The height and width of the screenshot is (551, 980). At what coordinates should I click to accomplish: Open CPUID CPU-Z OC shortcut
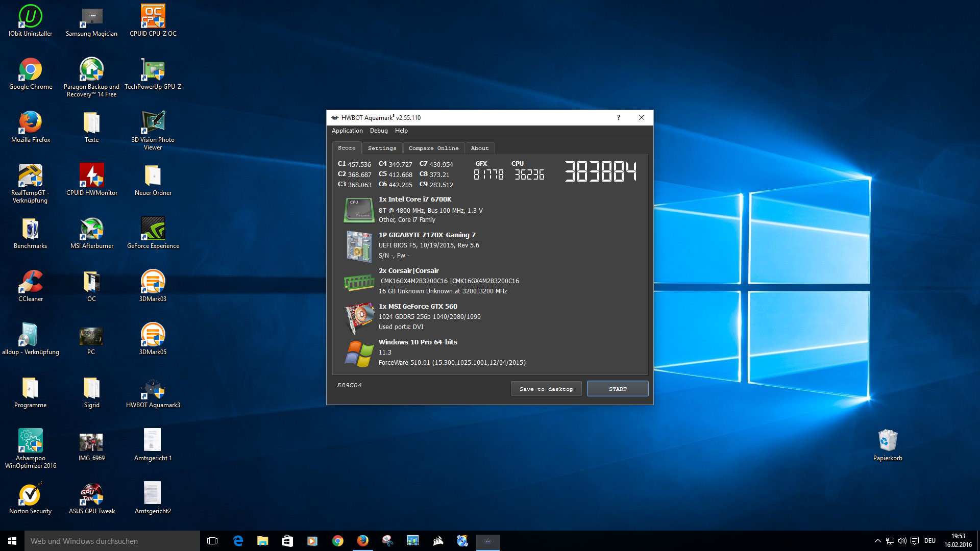point(153,20)
